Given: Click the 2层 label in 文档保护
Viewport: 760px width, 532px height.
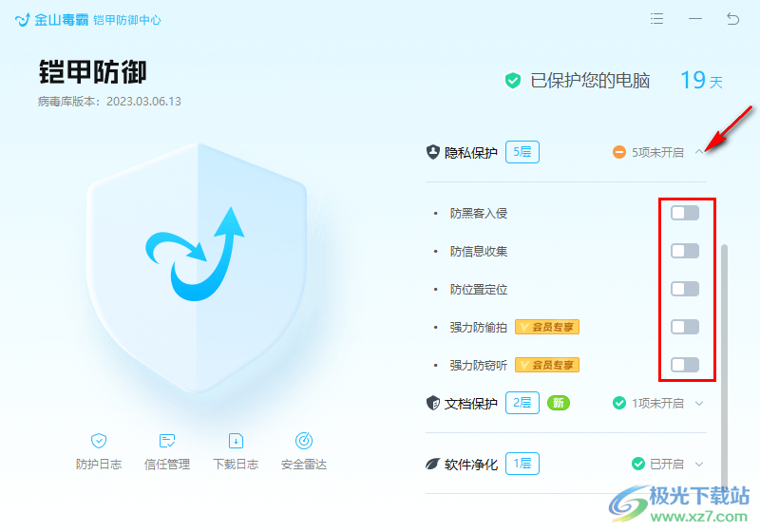Looking at the screenshot, I should (x=522, y=403).
